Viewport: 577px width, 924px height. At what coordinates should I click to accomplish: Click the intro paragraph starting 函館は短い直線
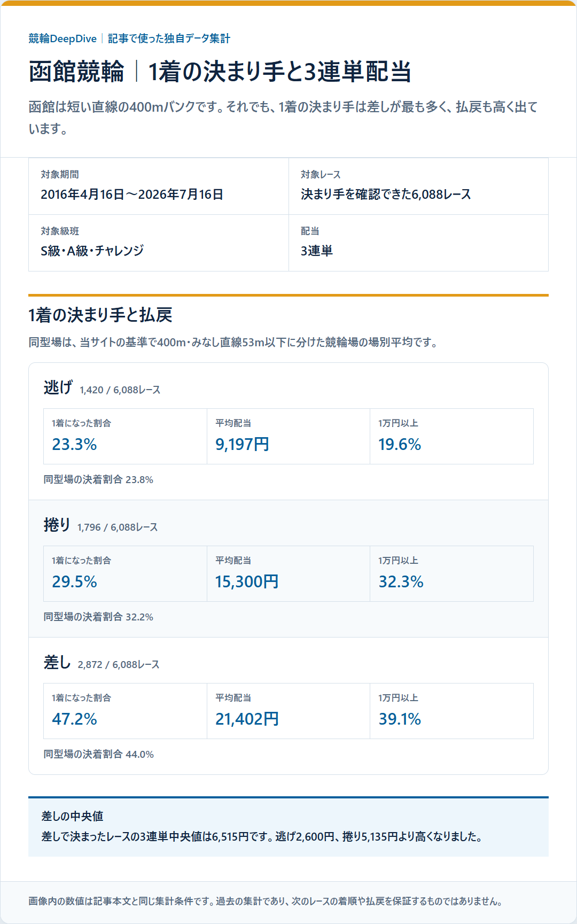tap(283, 118)
